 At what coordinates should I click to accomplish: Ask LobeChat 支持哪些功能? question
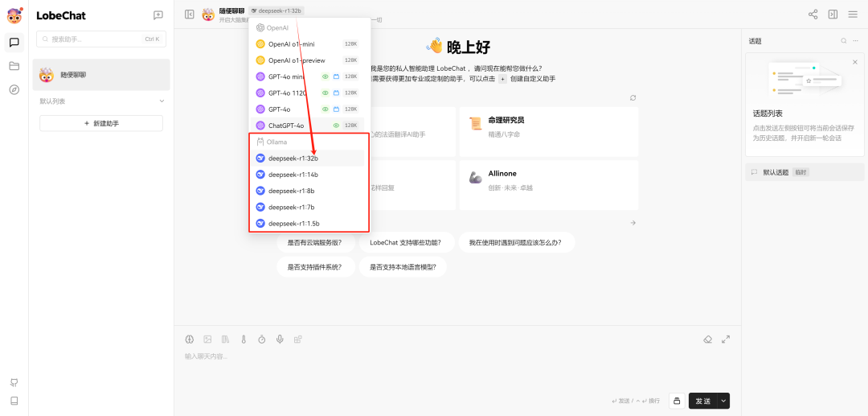pyautogui.click(x=407, y=242)
